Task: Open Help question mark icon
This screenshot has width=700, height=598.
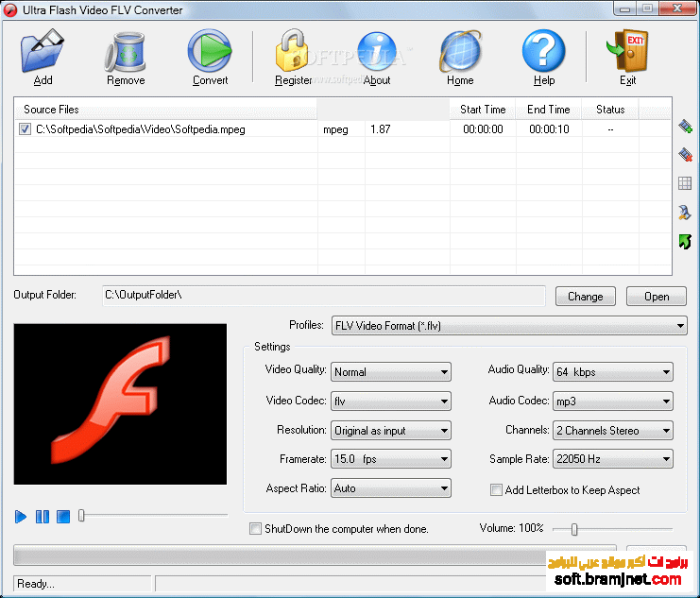Action: coord(544,50)
